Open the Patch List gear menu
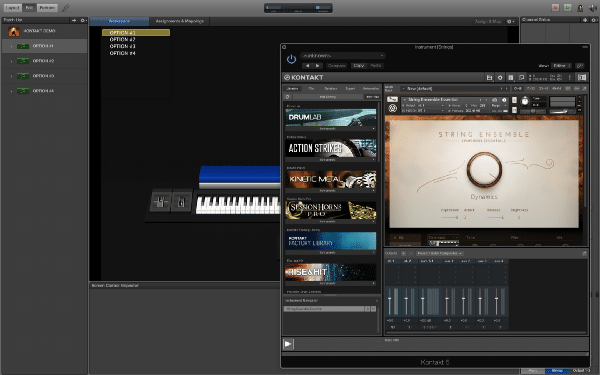 [x=83, y=20]
